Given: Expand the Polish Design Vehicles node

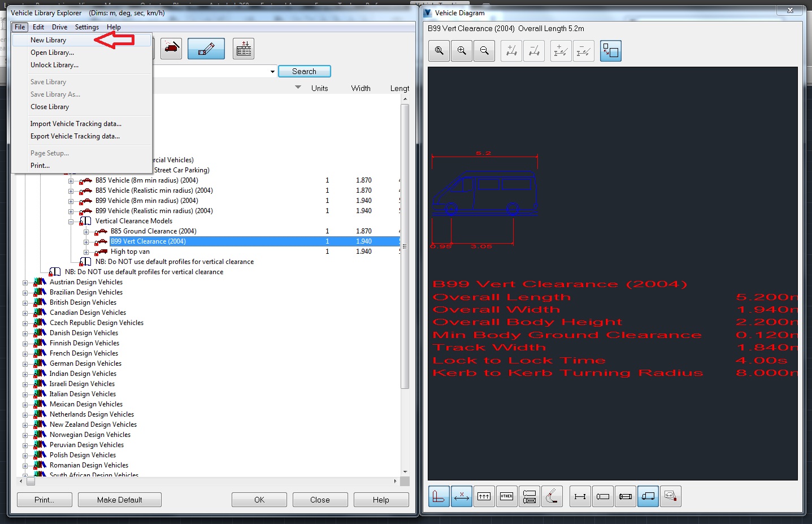Looking at the screenshot, I should coord(25,456).
